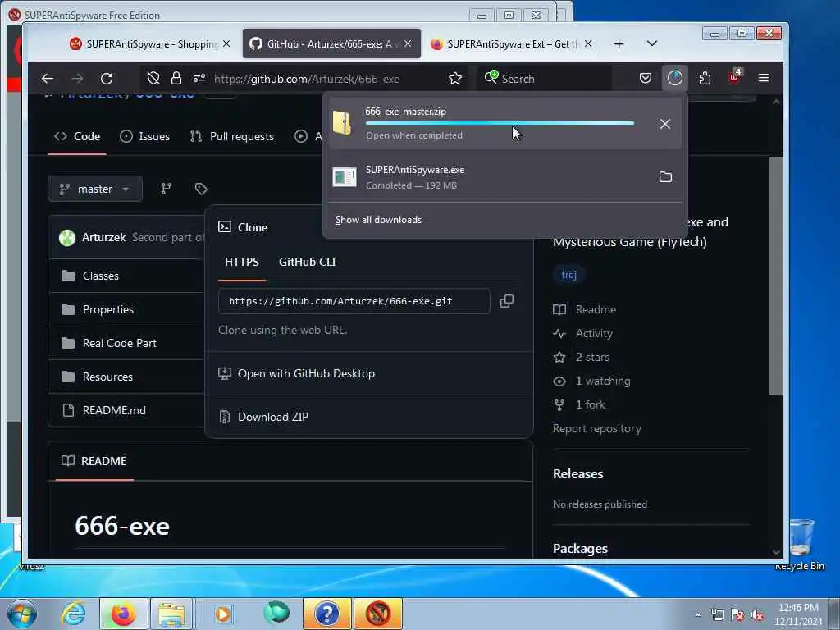View the 2 stars link

pyautogui.click(x=592, y=358)
